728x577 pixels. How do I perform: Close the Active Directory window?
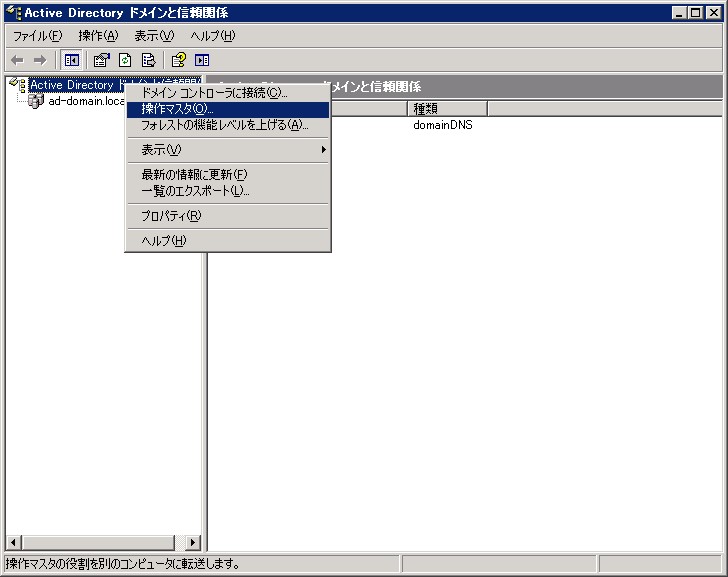(x=714, y=13)
